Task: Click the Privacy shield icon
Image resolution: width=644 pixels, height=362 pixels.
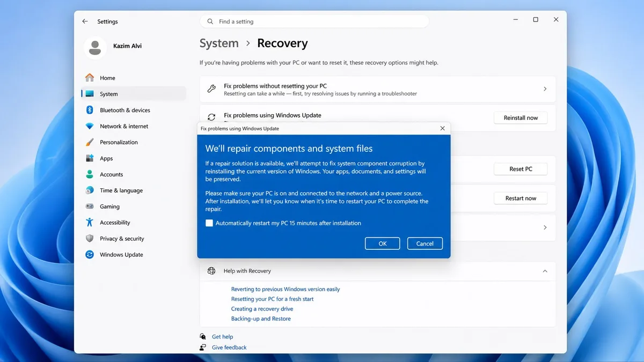Action: click(90, 239)
